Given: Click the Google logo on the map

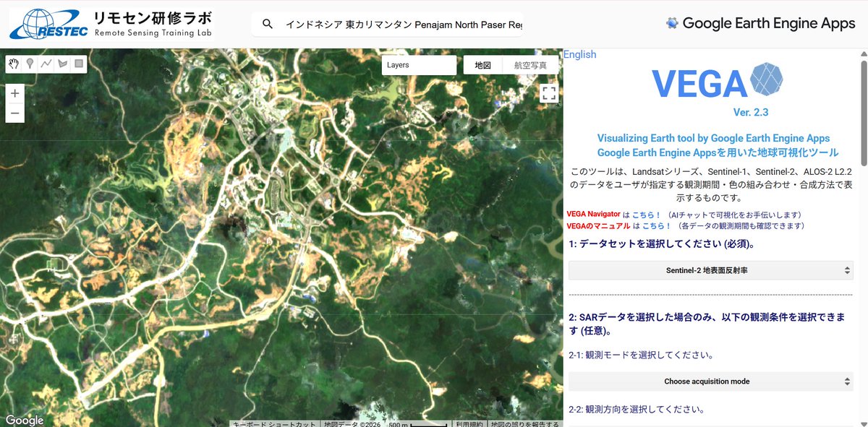Looking at the screenshot, I should tap(25, 420).
